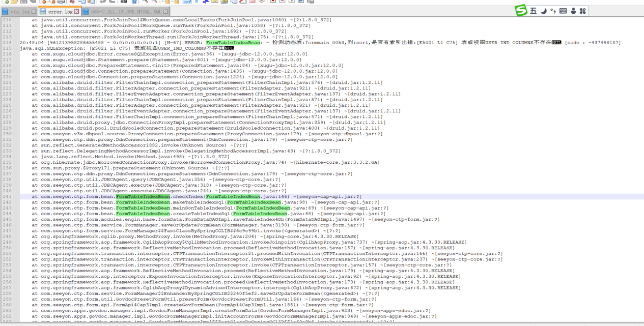Click highlighted FormTableIndexBean after ERROR on line 214

(233, 43)
